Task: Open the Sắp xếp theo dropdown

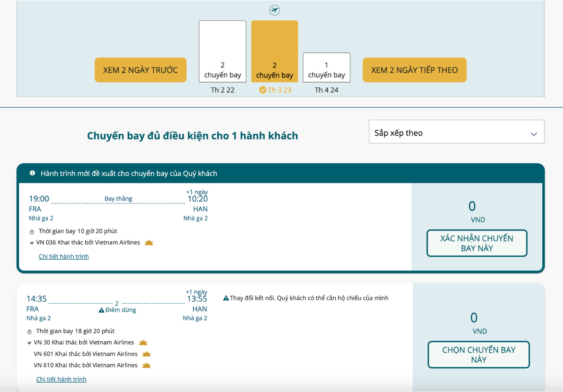Action: [456, 132]
